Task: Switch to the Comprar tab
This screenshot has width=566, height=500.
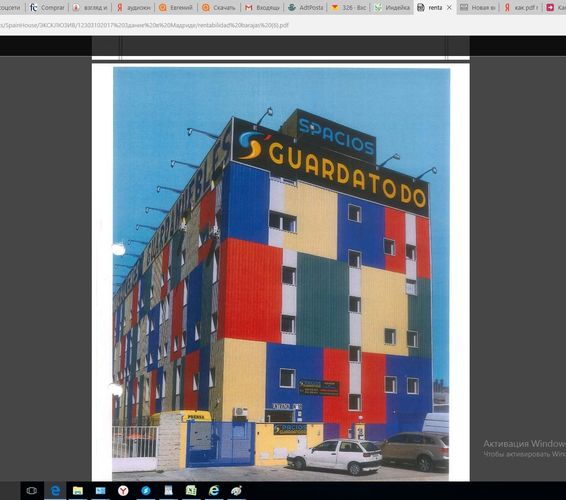Action: click(x=47, y=7)
